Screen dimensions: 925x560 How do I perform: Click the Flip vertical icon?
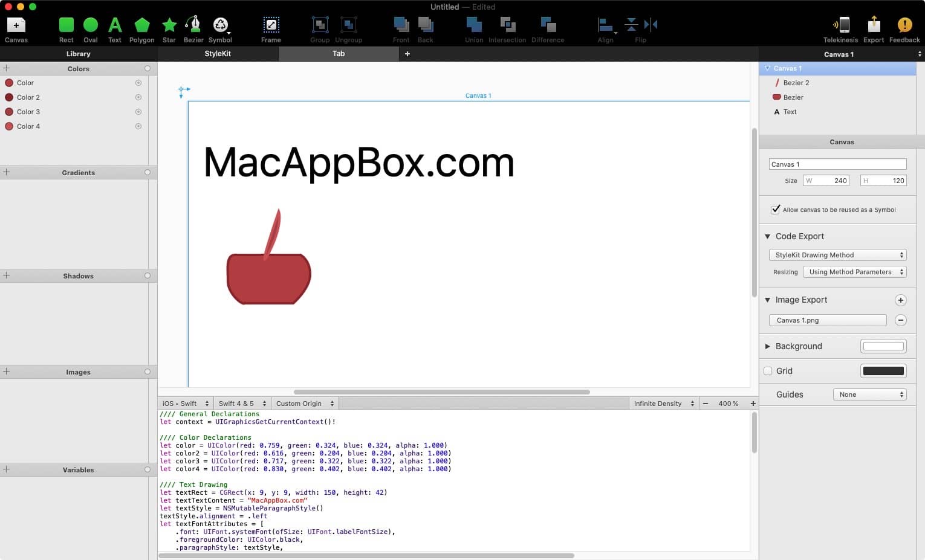(x=631, y=25)
